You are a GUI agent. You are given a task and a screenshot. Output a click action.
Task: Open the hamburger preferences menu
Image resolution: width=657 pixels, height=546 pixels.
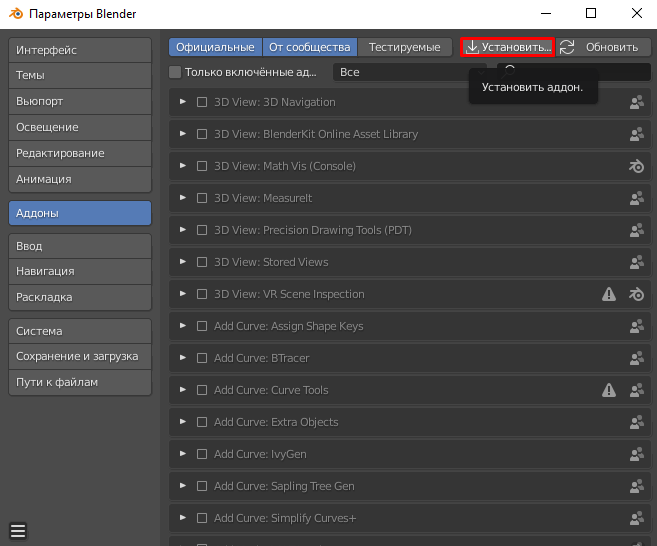[x=18, y=531]
